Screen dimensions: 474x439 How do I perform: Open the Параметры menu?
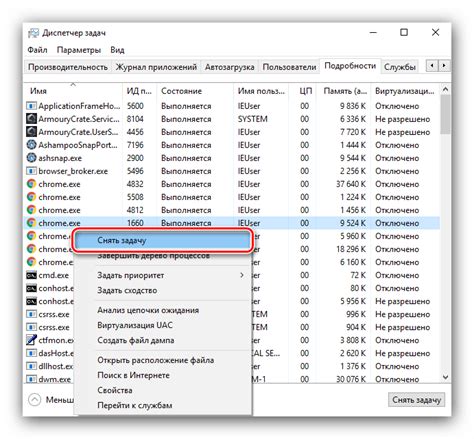79,50
